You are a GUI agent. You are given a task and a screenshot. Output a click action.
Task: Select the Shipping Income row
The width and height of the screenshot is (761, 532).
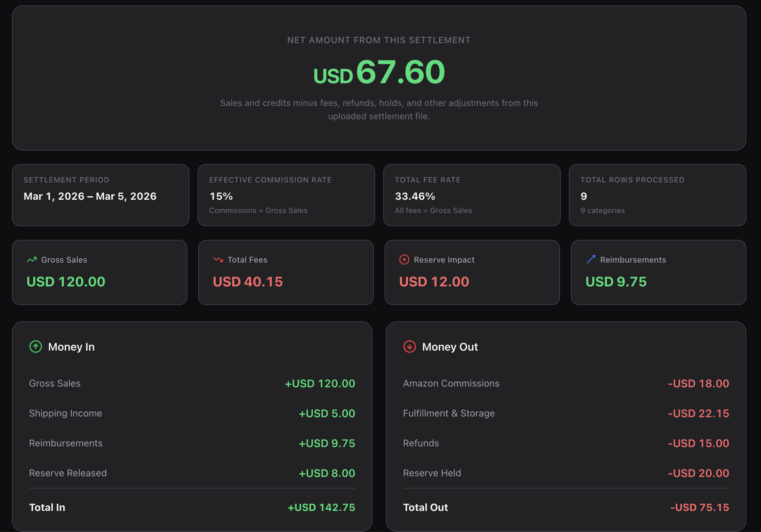point(192,413)
